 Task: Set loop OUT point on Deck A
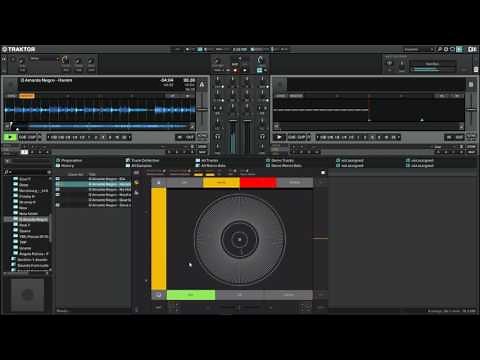(190, 137)
